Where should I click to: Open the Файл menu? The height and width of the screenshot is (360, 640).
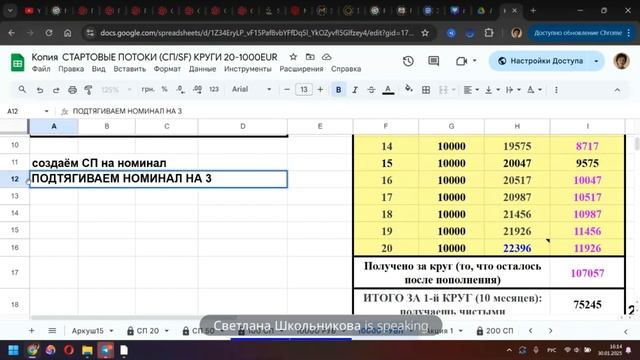click(41, 69)
